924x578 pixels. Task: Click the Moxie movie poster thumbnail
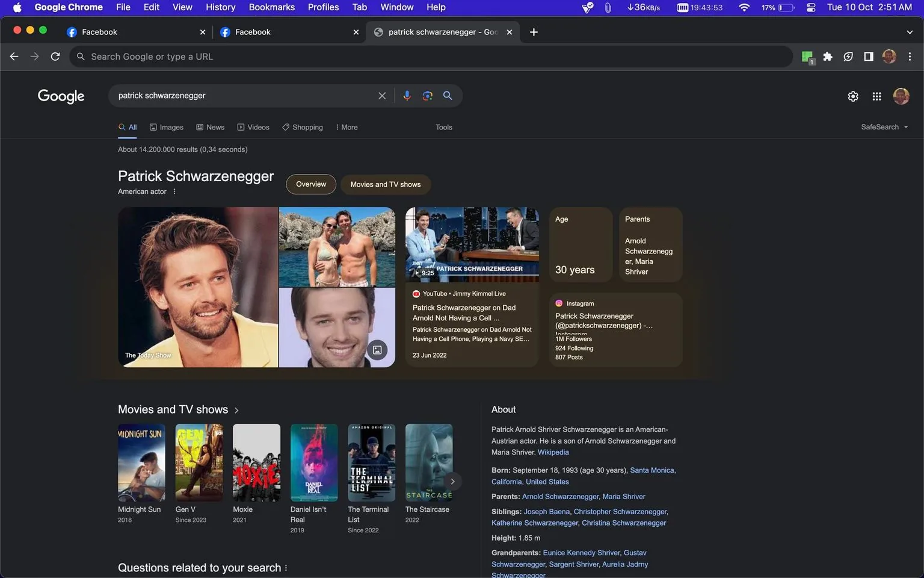(x=256, y=462)
